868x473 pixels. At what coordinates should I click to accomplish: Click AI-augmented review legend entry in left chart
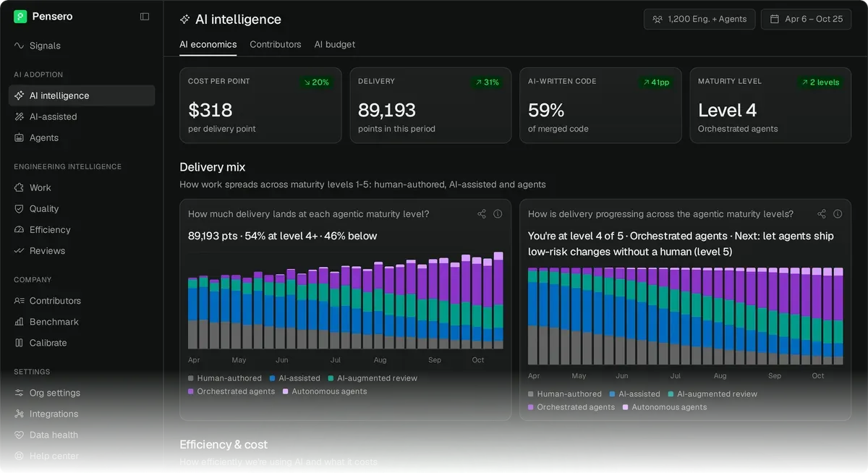coord(373,378)
